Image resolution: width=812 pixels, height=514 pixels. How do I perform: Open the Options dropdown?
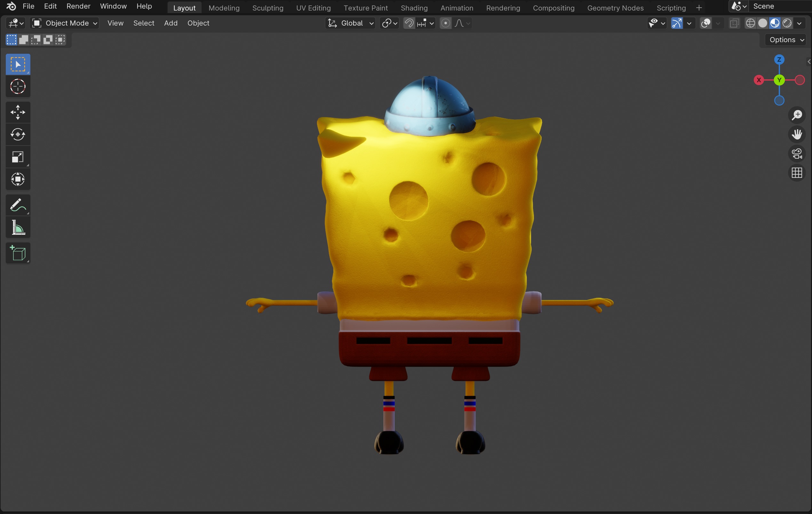point(786,40)
